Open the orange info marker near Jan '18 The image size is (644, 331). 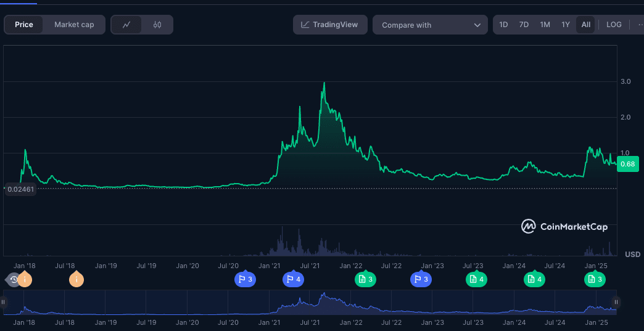25,279
